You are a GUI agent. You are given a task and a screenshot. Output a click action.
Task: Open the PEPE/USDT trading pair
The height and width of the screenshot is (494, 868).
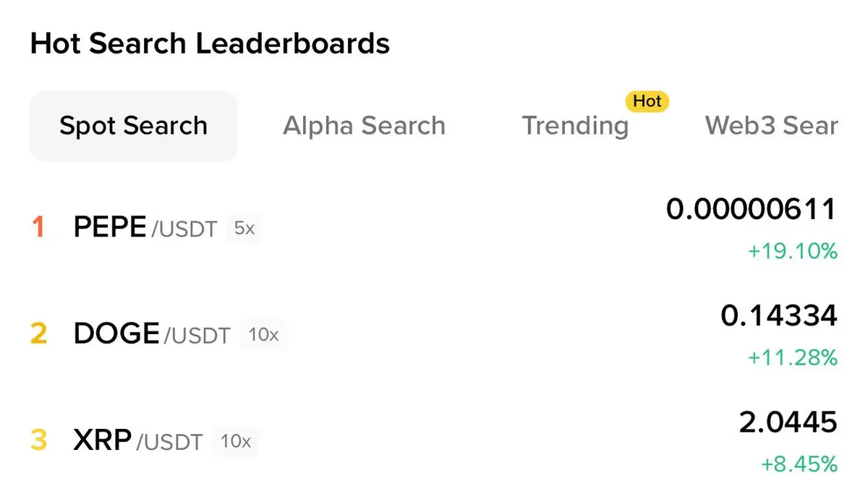pos(145,228)
